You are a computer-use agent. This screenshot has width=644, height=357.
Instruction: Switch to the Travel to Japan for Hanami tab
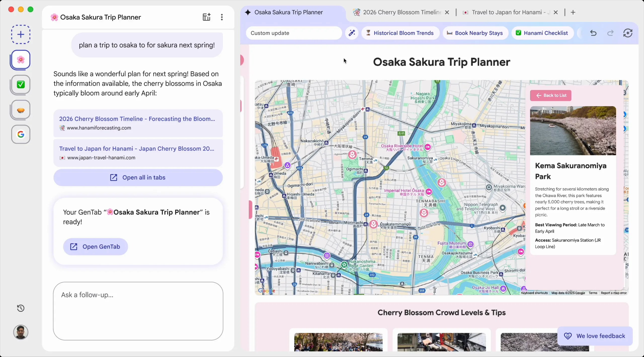506,12
